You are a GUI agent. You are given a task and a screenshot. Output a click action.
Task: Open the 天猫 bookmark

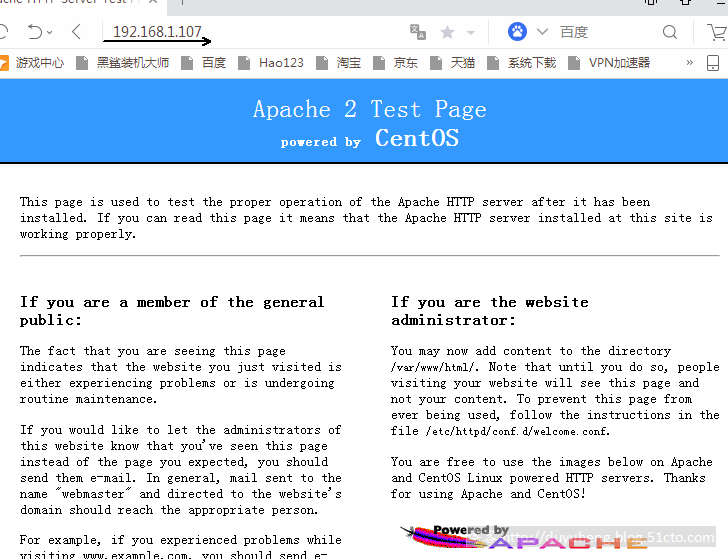pos(463,63)
